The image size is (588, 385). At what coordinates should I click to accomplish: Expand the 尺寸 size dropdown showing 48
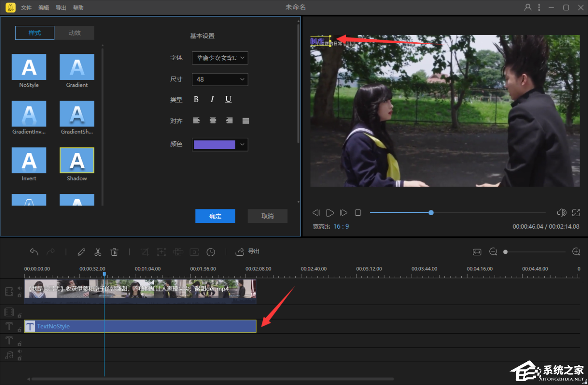coord(220,79)
